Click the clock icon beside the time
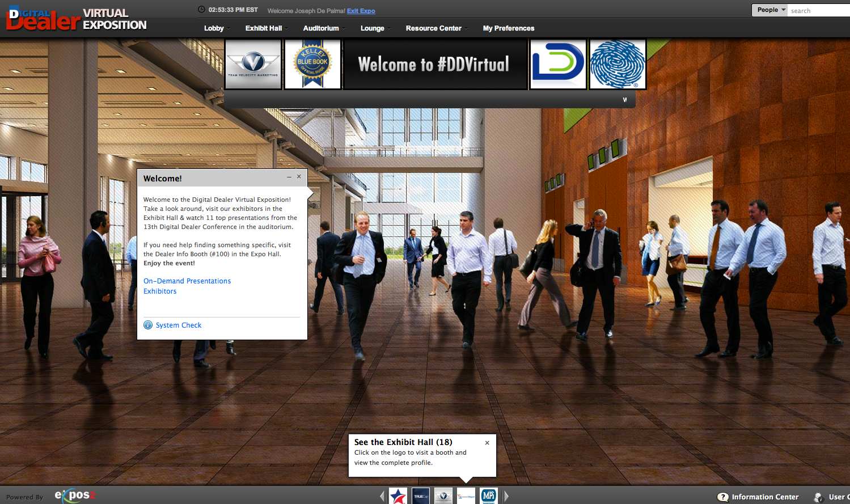Viewport: 850px width, 504px height. coord(201,10)
